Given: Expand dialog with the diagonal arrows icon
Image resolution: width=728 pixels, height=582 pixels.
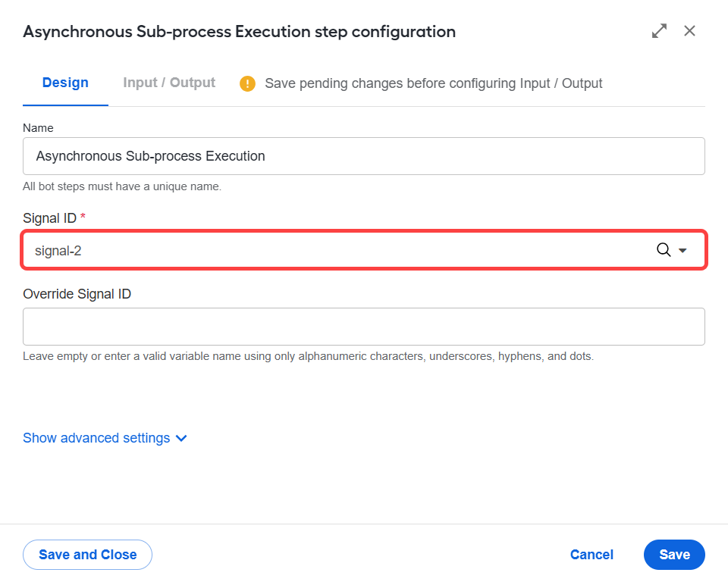Looking at the screenshot, I should (659, 31).
